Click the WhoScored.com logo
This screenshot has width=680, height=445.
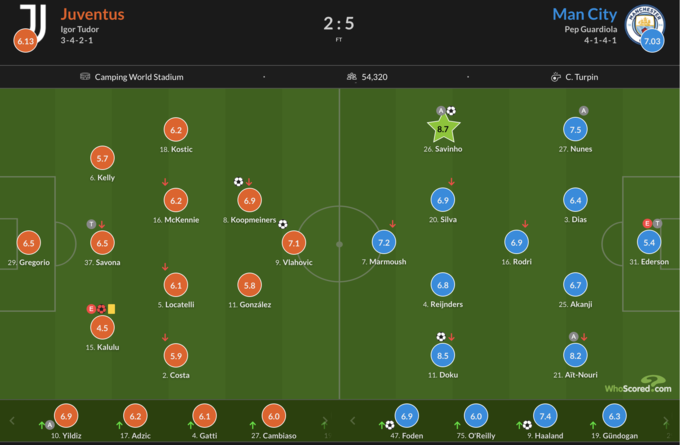[637, 384]
